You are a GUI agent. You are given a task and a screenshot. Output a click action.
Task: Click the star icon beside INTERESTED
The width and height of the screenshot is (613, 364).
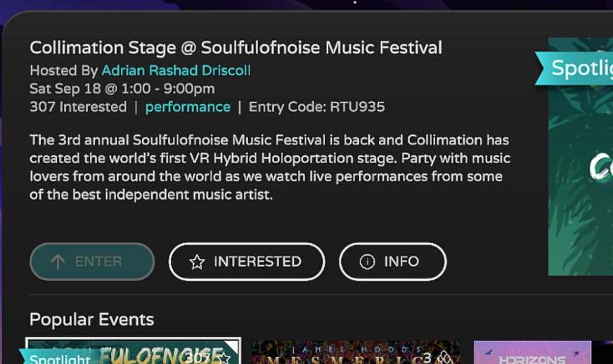tap(197, 262)
